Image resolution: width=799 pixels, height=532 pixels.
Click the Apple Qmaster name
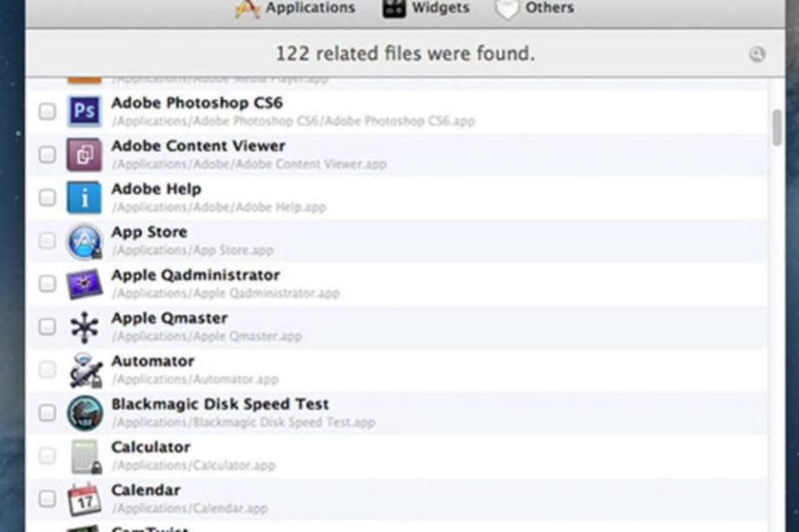(x=169, y=319)
